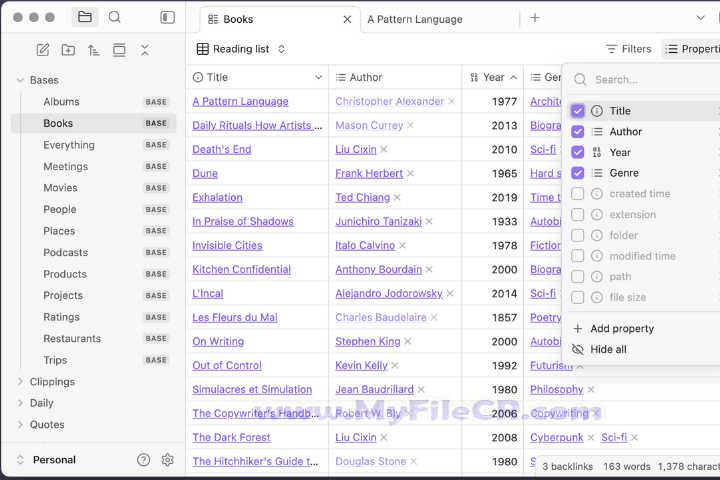
Task: Click the Filters button
Action: click(x=628, y=49)
